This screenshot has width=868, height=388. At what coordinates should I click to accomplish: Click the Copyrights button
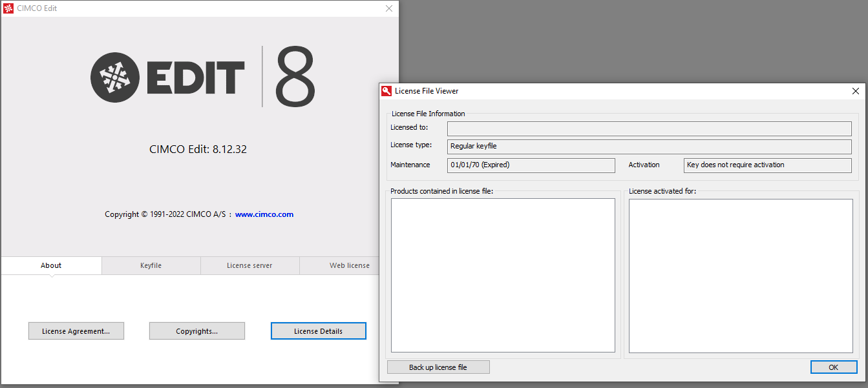click(197, 331)
